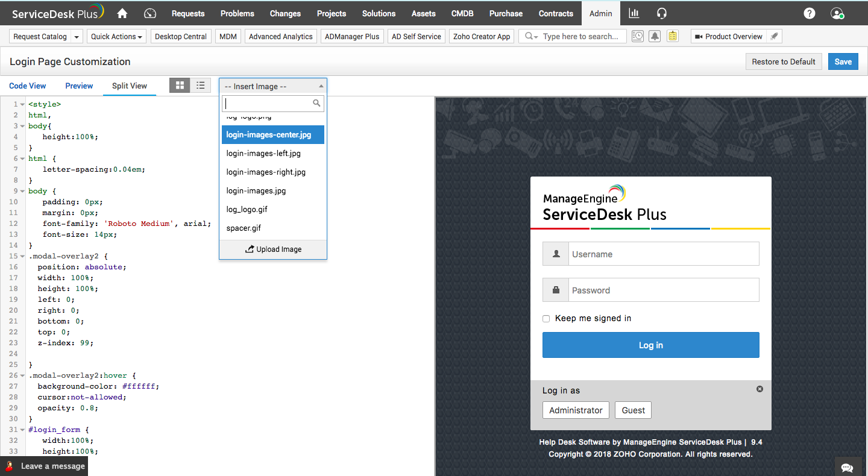Open Advanced Analytics
This screenshot has height=476, width=868.
click(281, 36)
